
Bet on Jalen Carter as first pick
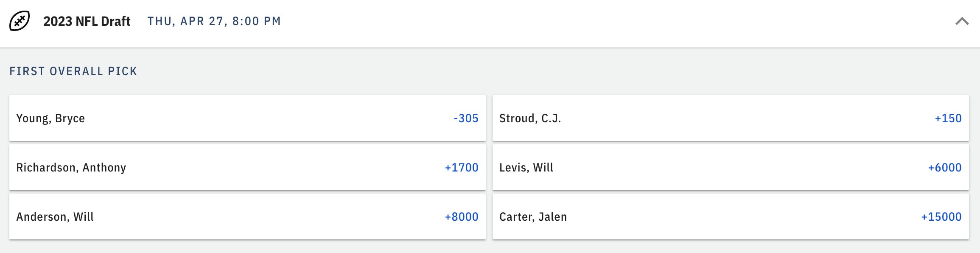coord(730,217)
